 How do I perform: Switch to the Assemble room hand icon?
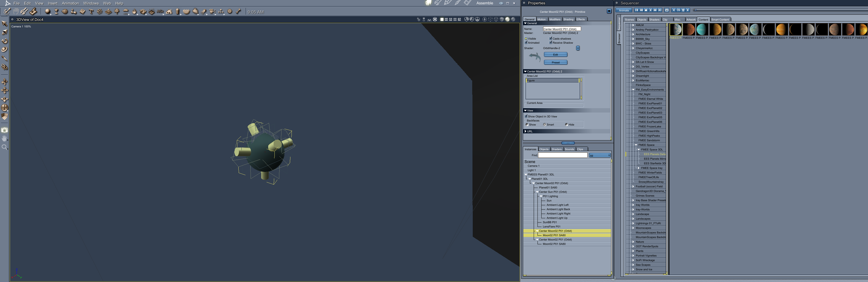pyautogui.click(x=428, y=3)
